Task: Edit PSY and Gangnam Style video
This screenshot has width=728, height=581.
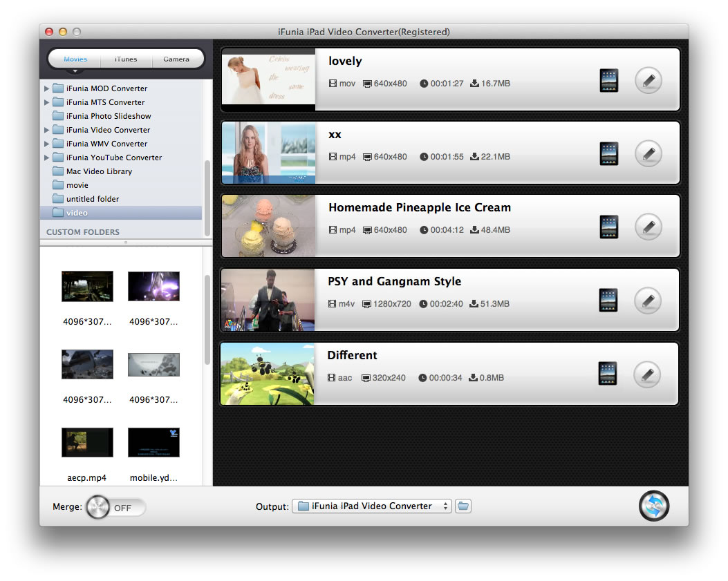Action: [647, 301]
